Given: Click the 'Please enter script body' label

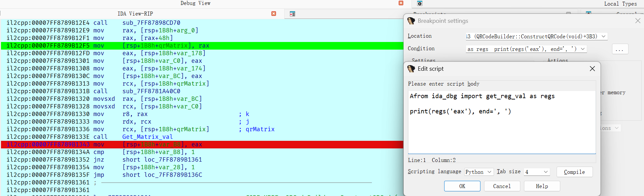Looking at the screenshot, I should [444, 84].
